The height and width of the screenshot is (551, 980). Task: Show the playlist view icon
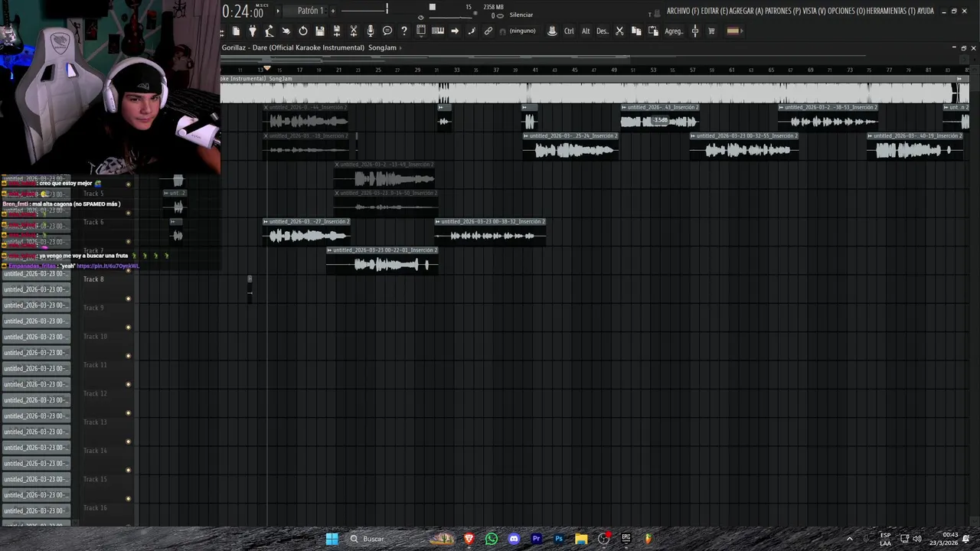(x=421, y=31)
